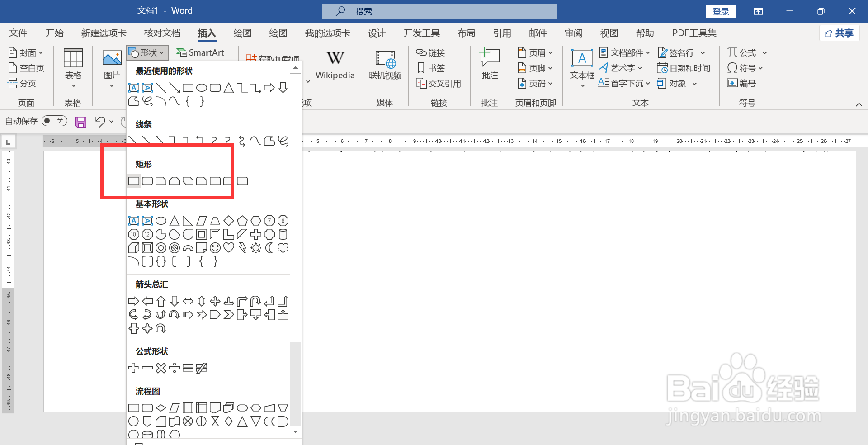Open the 布局 tab

(x=466, y=33)
